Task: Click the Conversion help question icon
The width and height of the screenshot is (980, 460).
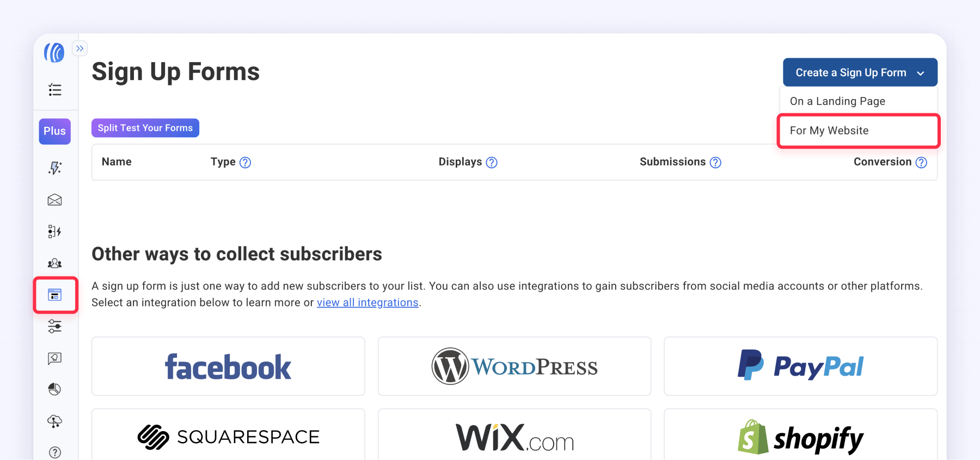Action: tap(921, 162)
